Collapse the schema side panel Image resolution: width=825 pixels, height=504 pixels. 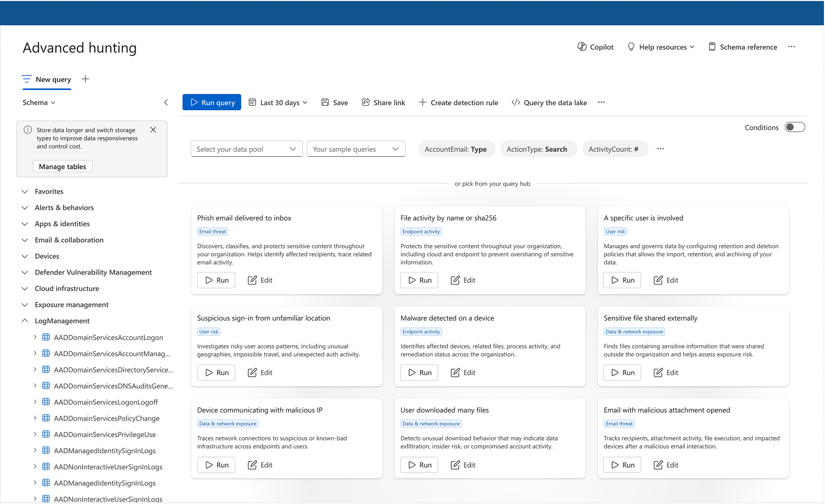(x=166, y=103)
